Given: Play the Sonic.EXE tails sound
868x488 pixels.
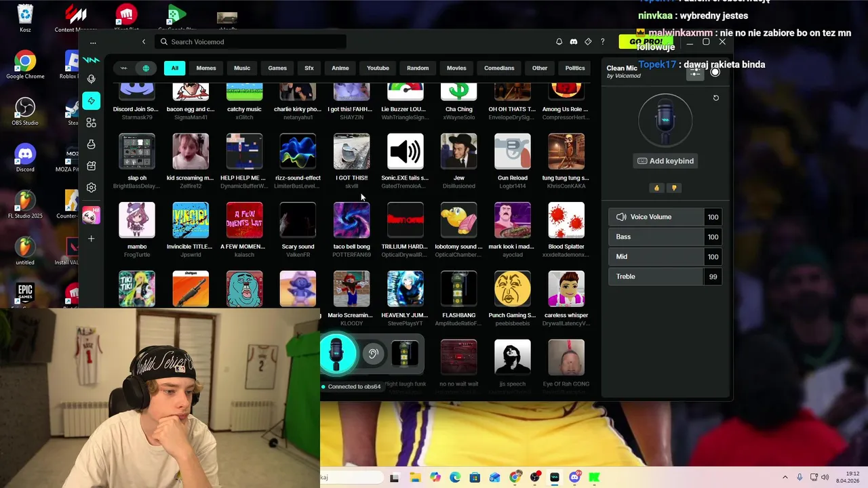Looking at the screenshot, I should (x=406, y=152).
